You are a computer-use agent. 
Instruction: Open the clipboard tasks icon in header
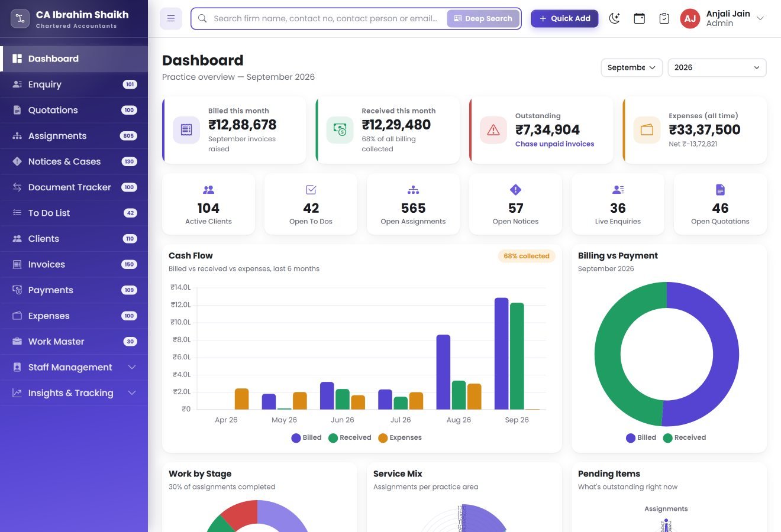pyautogui.click(x=664, y=18)
